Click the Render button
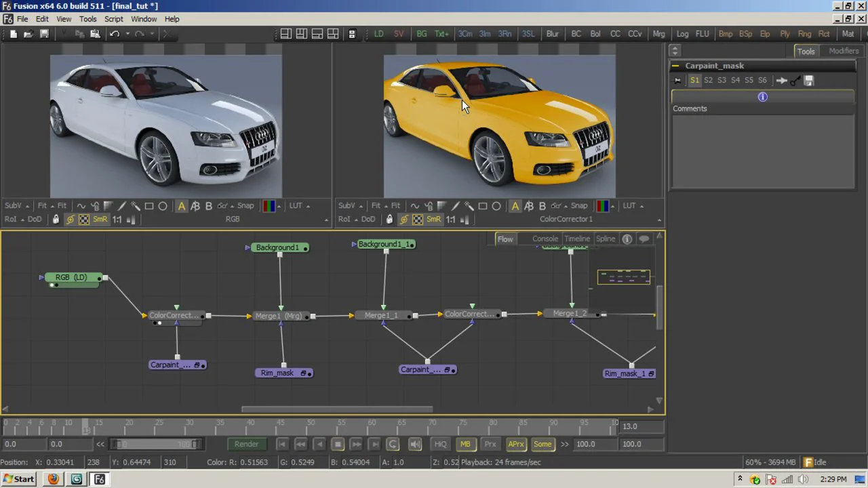 coord(246,444)
